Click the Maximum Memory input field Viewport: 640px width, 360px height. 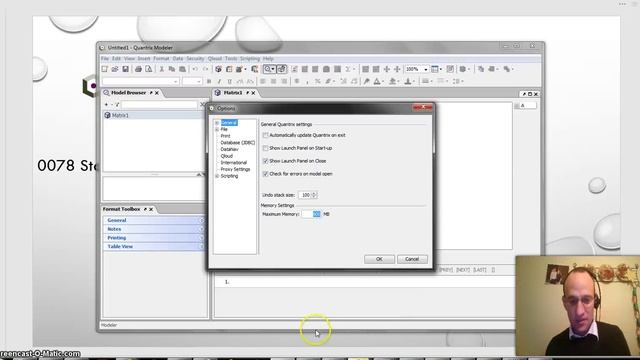(x=311, y=214)
